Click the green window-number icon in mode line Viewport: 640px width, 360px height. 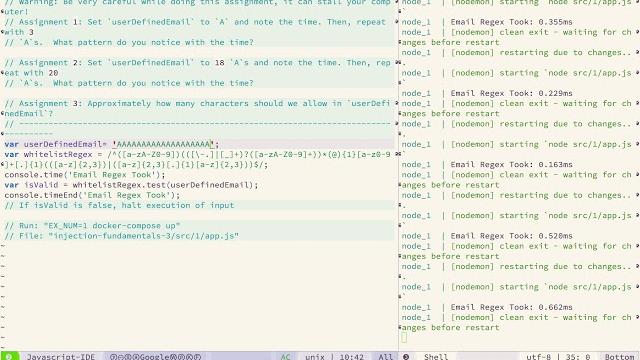9,356
